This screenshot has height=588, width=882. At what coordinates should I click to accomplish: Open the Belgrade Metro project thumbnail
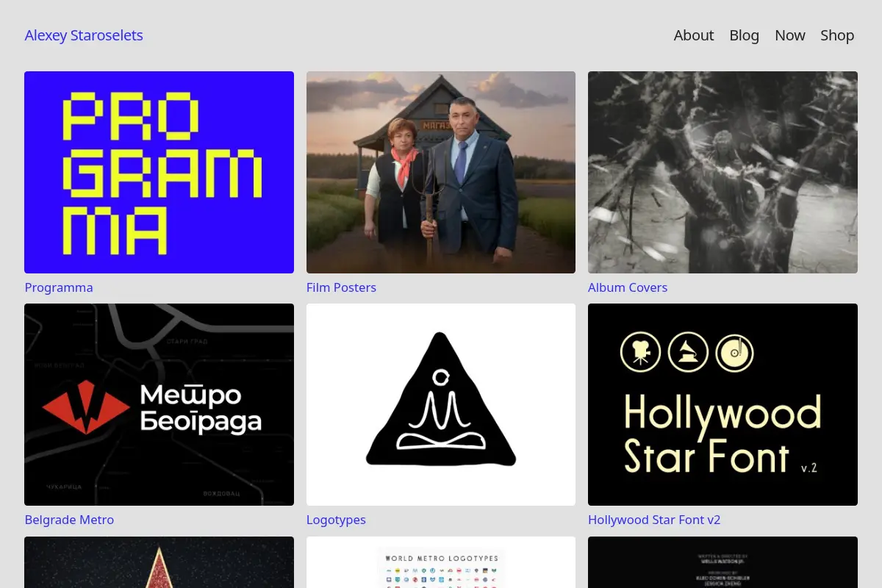tap(159, 404)
